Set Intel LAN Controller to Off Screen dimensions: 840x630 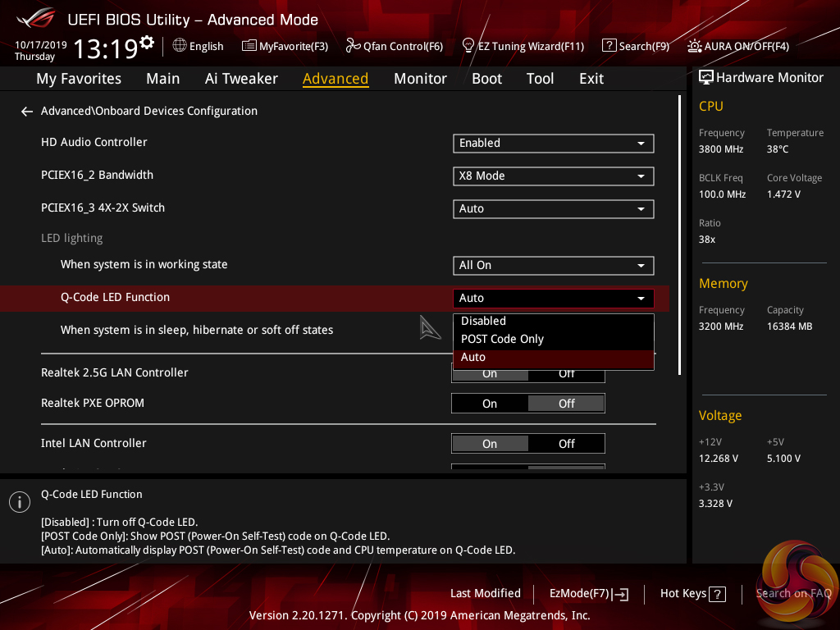click(567, 444)
